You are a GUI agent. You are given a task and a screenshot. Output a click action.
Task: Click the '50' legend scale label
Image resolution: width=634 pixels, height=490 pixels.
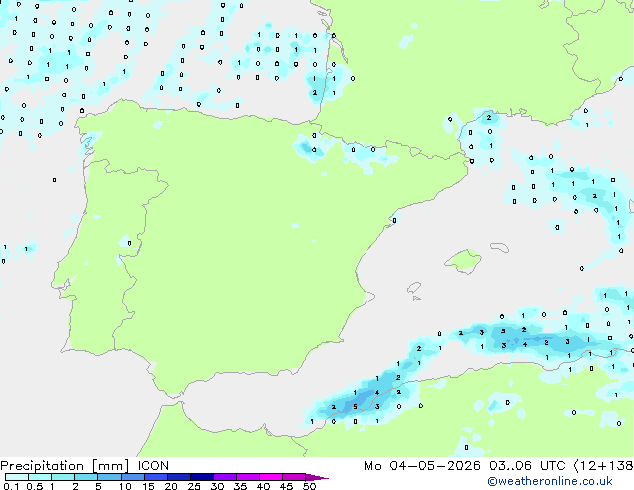(309, 486)
